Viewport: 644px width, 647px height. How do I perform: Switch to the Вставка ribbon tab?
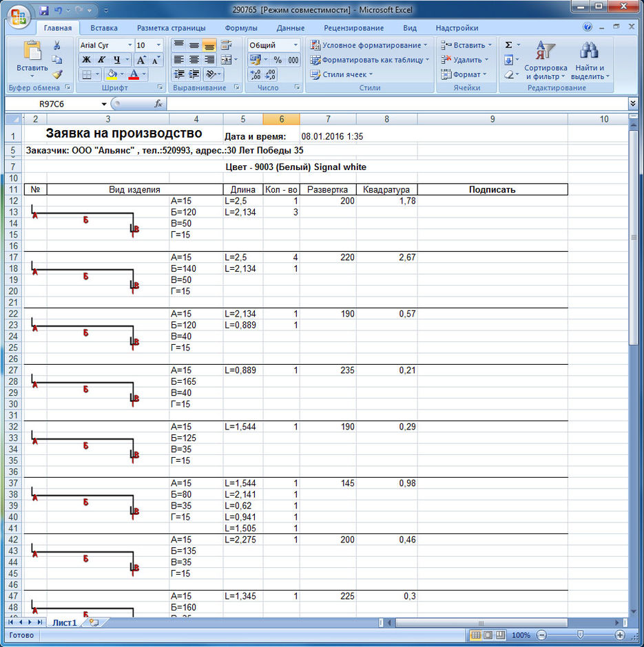coord(103,28)
